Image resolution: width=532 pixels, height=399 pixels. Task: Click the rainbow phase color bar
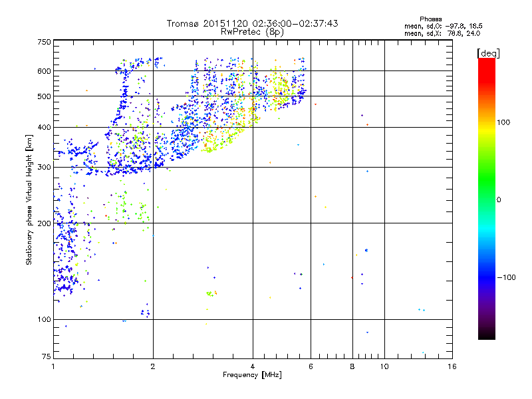(x=487, y=198)
